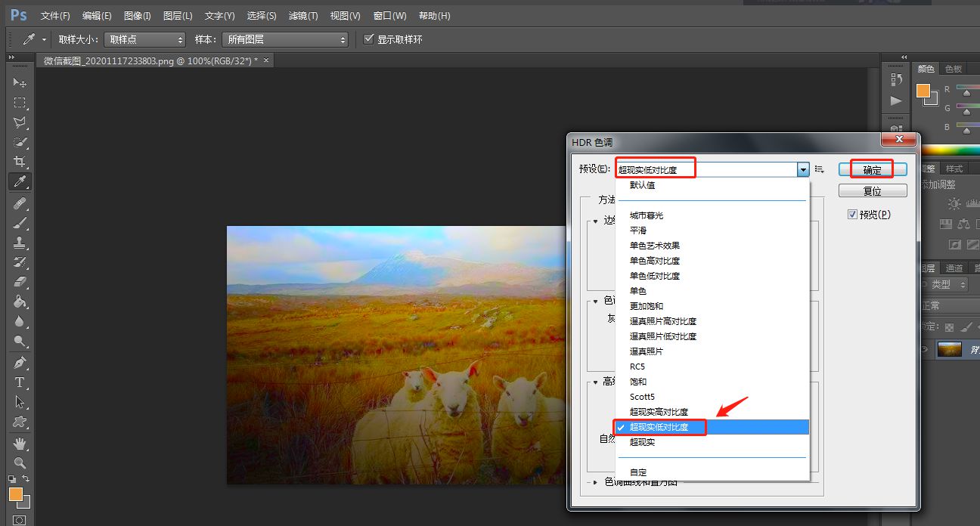Open the 正常 blend mode dropdown
The width and height of the screenshot is (980, 526).
coord(949,305)
